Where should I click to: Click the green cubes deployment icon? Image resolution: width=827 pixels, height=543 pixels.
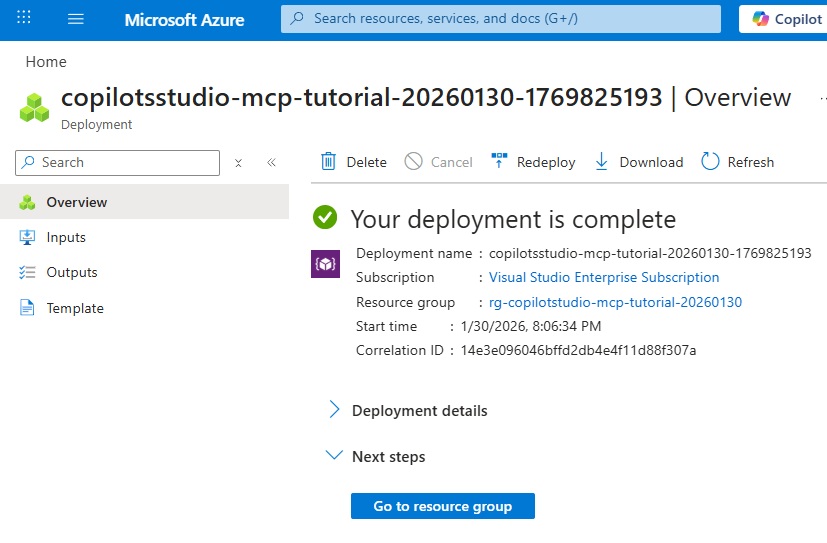tap(34, 108)
